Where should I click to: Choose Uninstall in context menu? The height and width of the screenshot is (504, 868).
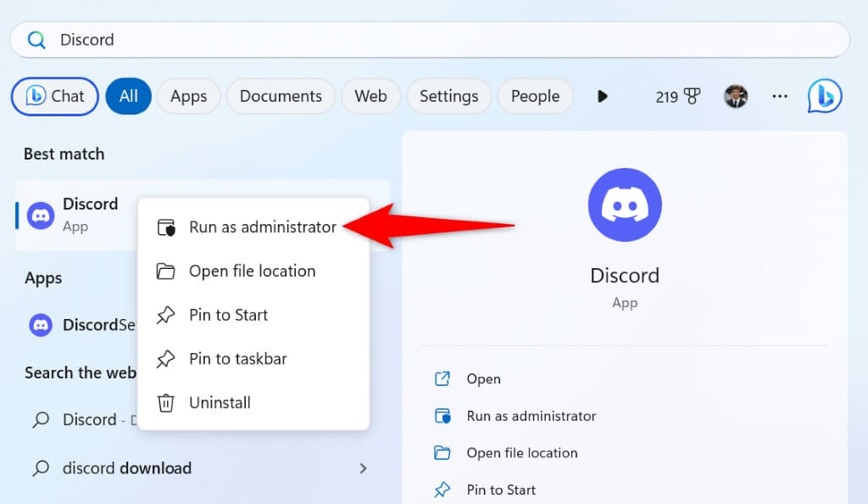tap(253, 403)
